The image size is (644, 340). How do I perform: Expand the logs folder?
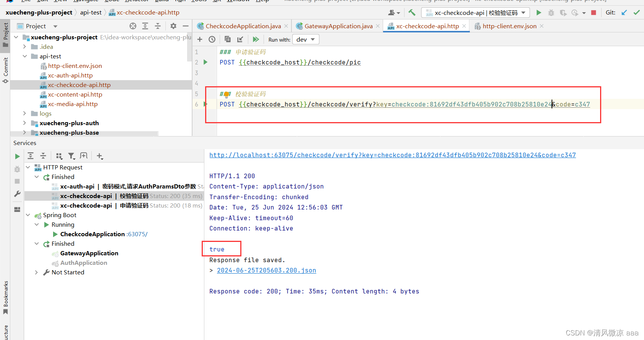click(25, 113)
